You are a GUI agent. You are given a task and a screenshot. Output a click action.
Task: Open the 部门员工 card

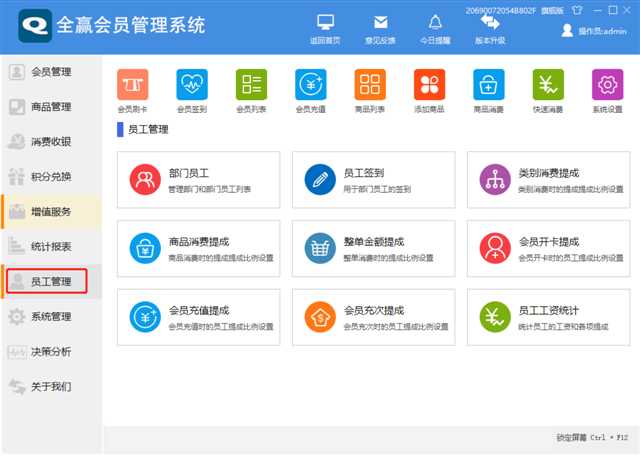[x=198, y=180]
